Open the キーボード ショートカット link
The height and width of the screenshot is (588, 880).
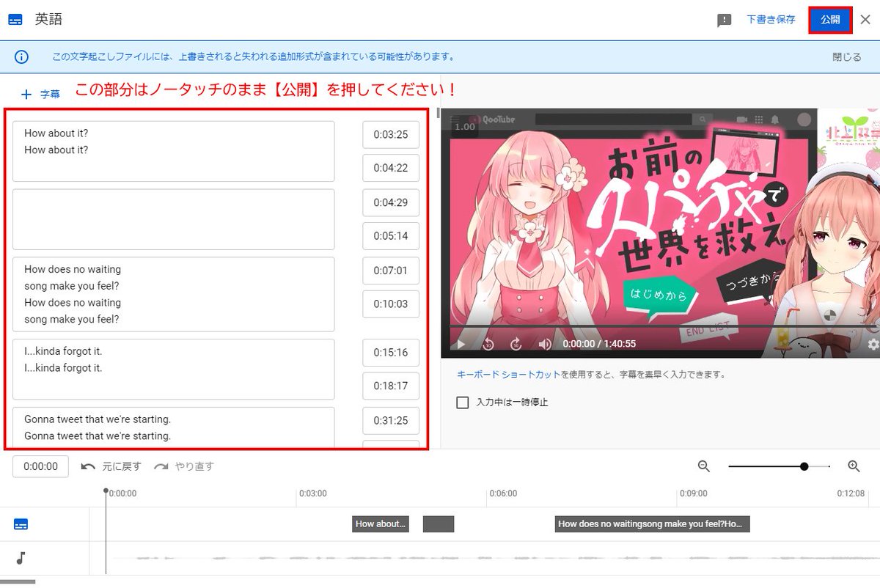508,374
